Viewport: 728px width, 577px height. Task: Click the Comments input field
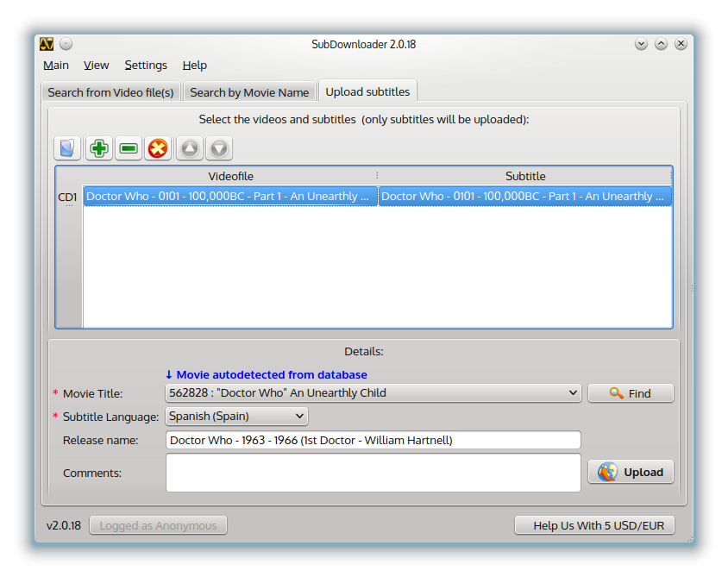(x=373, y=472)
